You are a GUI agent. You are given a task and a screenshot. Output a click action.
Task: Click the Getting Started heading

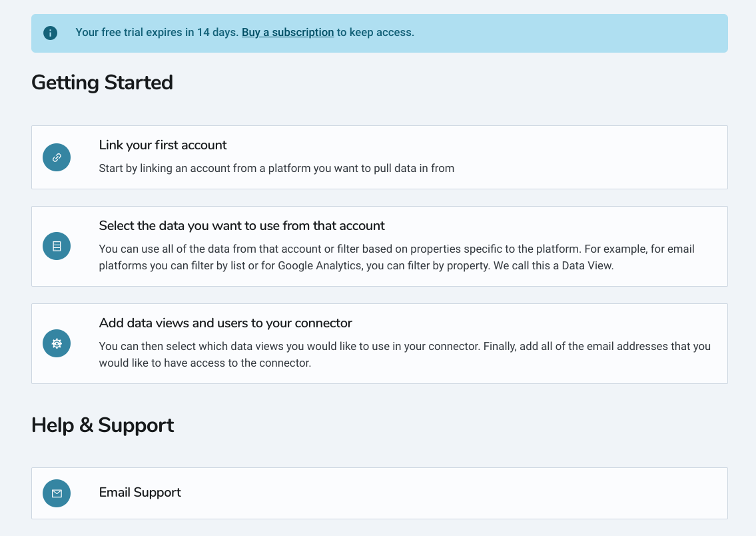(101, 82)
